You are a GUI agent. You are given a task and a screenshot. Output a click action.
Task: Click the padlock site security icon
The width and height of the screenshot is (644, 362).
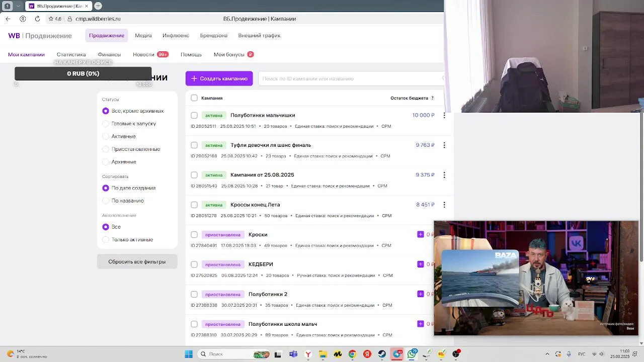coord(70,19)
